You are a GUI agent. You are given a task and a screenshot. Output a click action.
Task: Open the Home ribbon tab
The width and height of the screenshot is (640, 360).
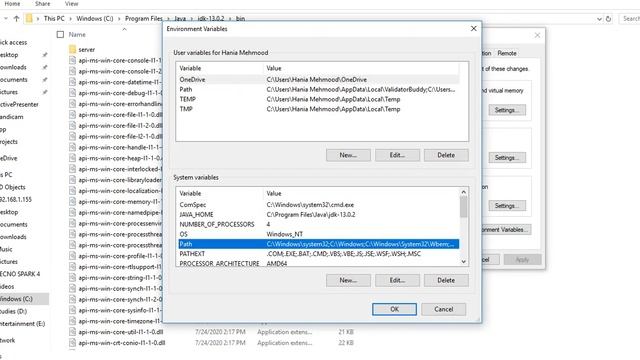[x=12, y=4]
